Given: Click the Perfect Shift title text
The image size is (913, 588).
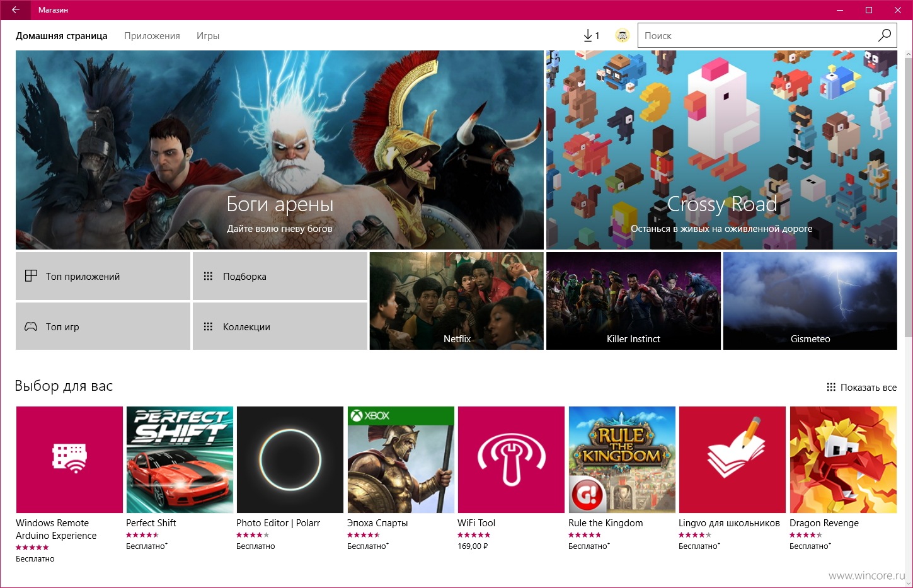Looking at the screenshot, I should point(151,523).
